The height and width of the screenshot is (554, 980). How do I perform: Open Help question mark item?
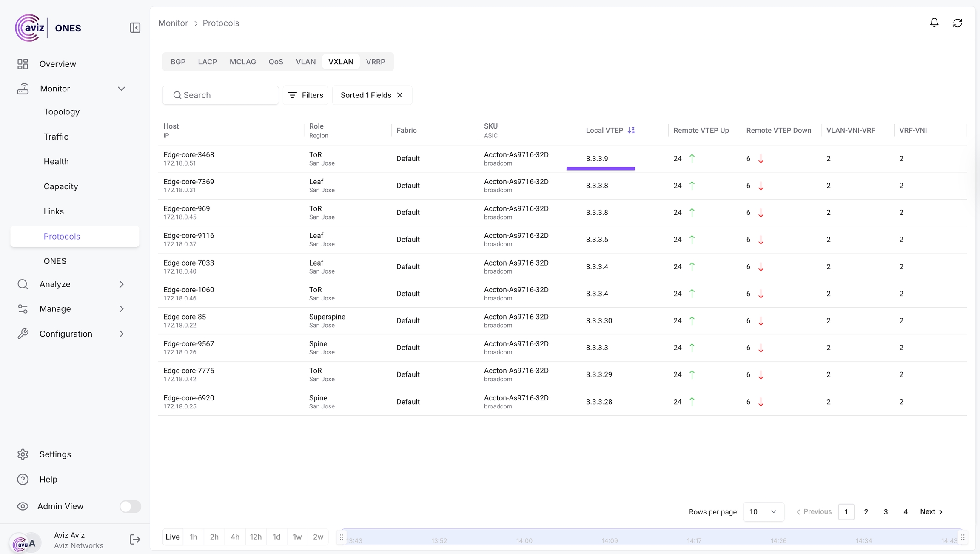click(x=23, y=479)
